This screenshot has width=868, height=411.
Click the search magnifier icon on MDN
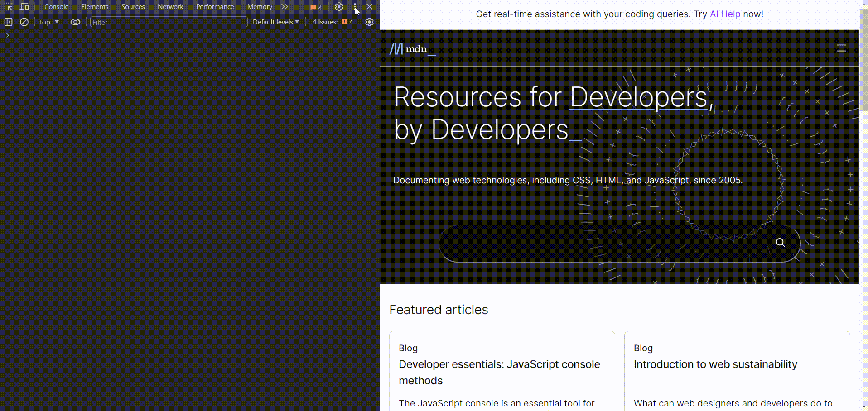coord(780,243)
